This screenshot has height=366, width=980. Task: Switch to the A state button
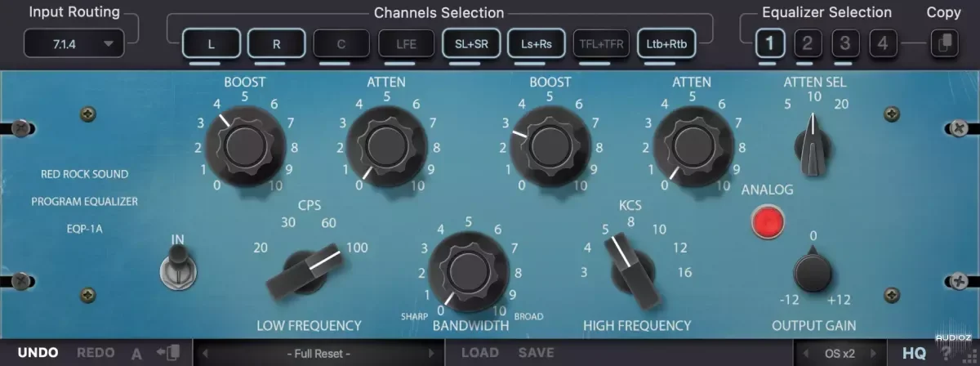click(136, 354)
